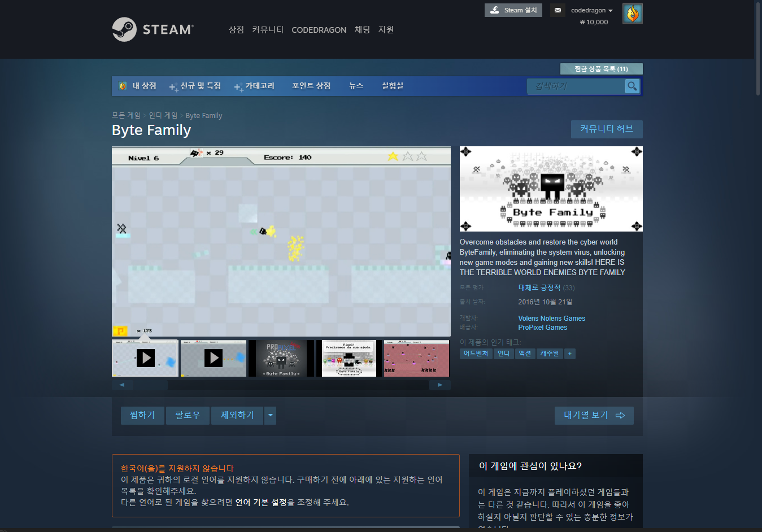Click the page vertical scrollbar

point(757,48)
